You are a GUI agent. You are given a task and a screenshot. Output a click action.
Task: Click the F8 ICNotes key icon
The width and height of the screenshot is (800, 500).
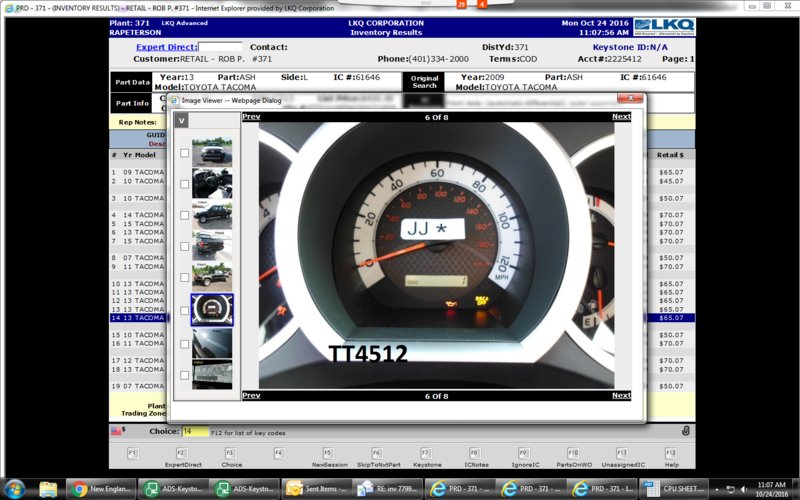475,453
